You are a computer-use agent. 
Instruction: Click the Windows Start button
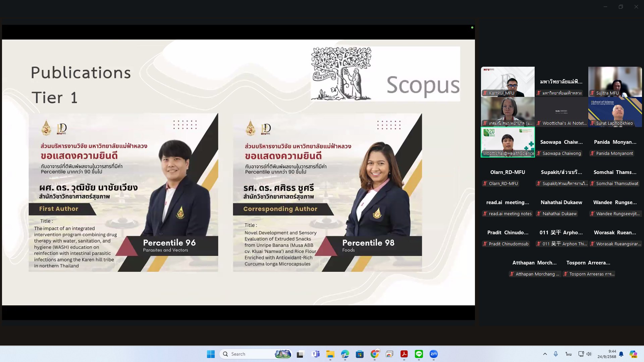[211, 354]
